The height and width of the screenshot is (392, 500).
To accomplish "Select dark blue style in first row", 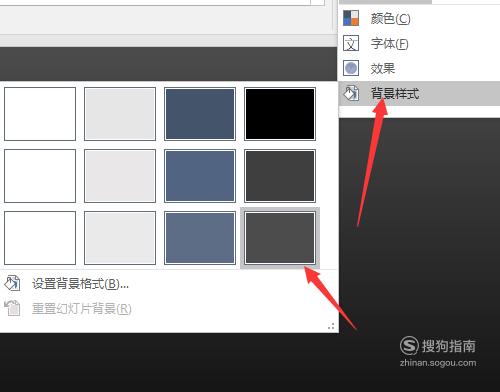I will 200,114.
